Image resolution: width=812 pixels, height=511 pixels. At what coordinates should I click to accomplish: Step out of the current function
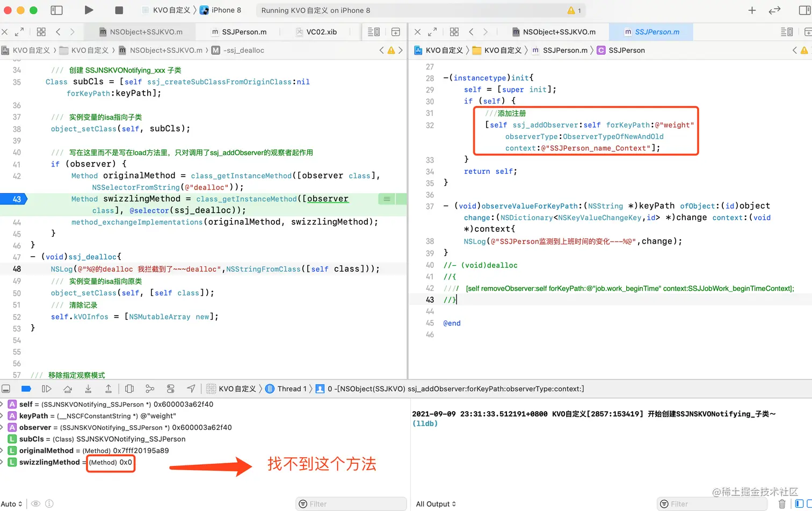[x=108, y=389]
